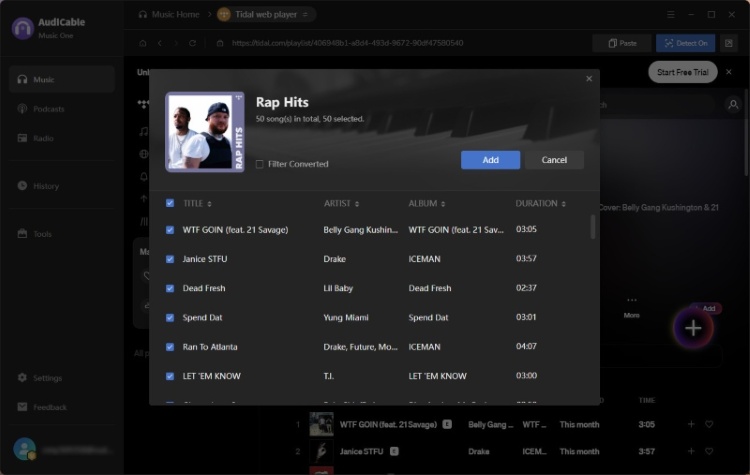750x475 pixels.
Task: Open Settings in the sidebar
Action: [x=40, y=378]
